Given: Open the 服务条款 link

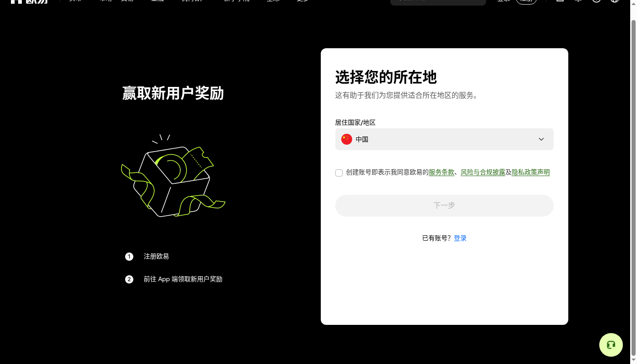Looking at the screenshot, I should point(441,172).
